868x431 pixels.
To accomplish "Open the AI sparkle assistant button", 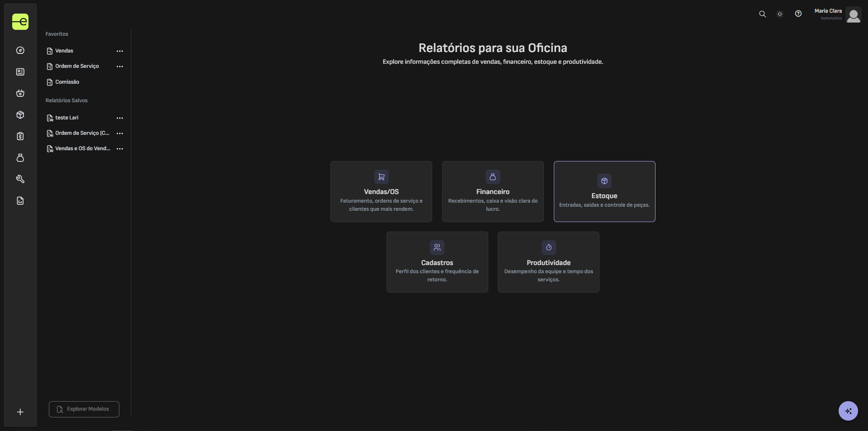I will point(848,411).
